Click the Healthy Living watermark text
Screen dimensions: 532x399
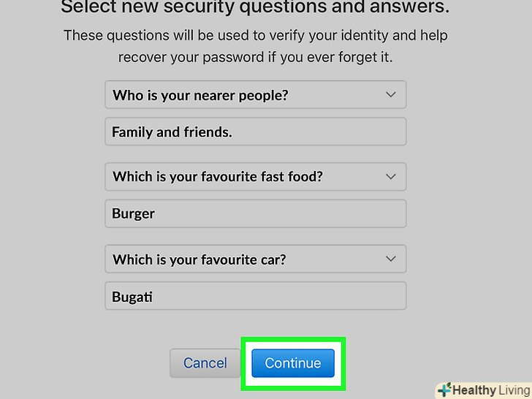[x=488, y=389]
